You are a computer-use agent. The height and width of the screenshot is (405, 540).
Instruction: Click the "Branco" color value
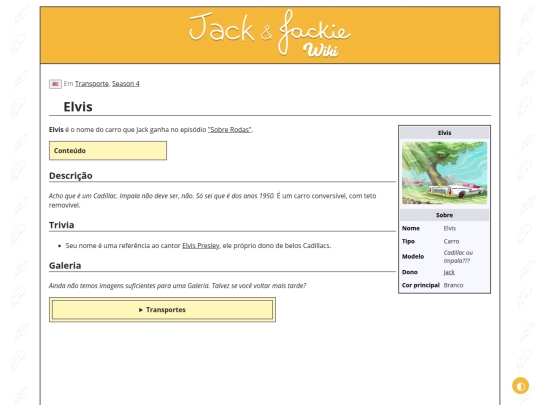(x=453, y=285)
